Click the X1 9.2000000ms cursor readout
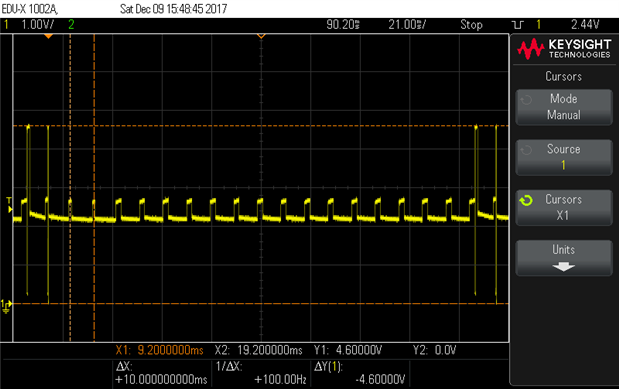The height and width of the screenshot is (389, 619). click(x=159, y=350)
